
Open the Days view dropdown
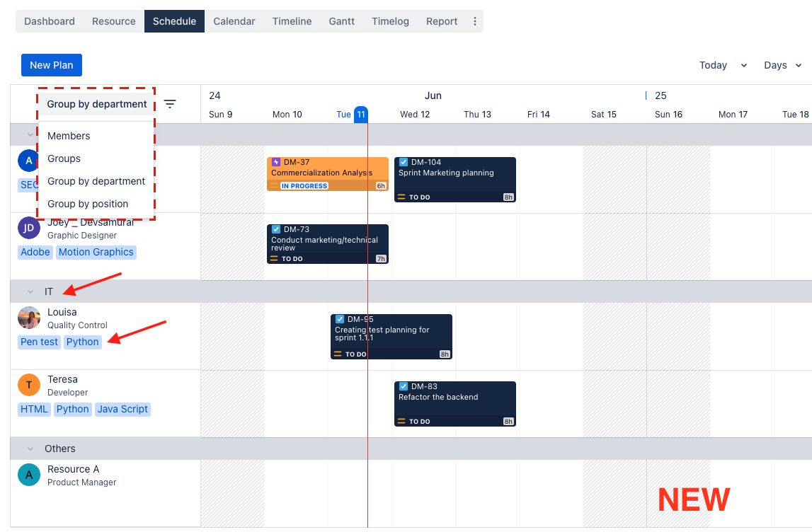782,65
